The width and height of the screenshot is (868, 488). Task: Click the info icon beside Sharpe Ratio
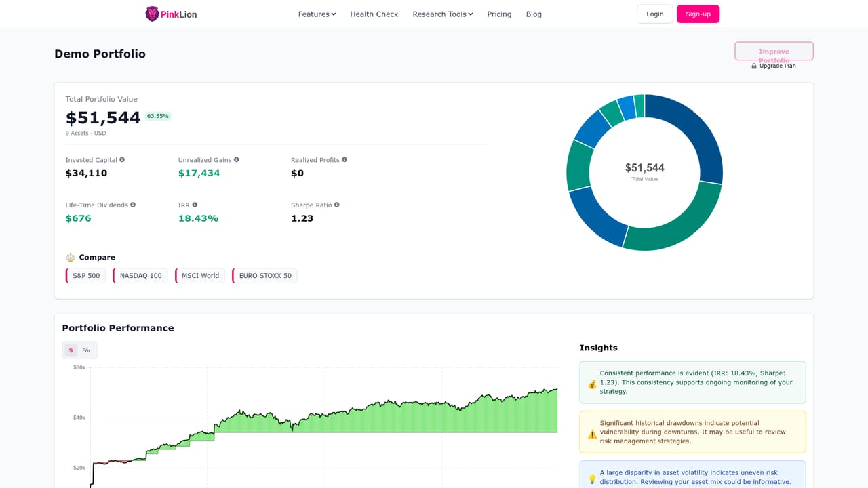tap(337, 205)
